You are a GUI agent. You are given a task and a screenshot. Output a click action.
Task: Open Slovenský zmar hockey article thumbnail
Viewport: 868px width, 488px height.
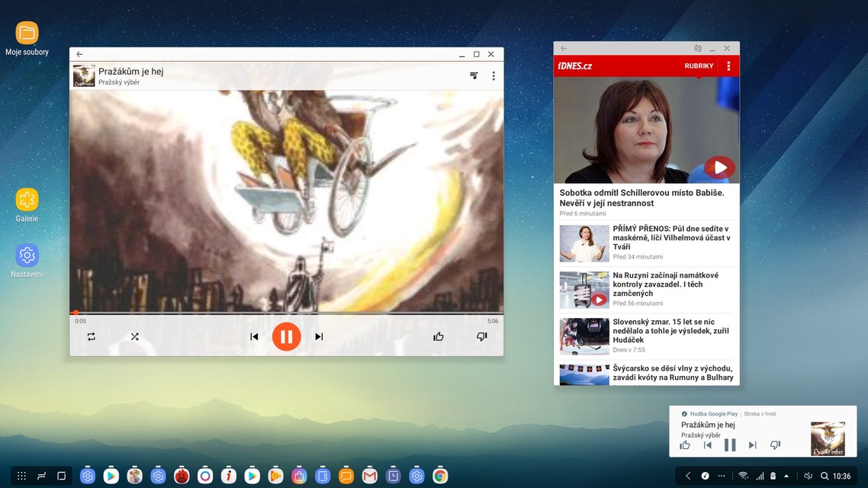tap(584, 336)
